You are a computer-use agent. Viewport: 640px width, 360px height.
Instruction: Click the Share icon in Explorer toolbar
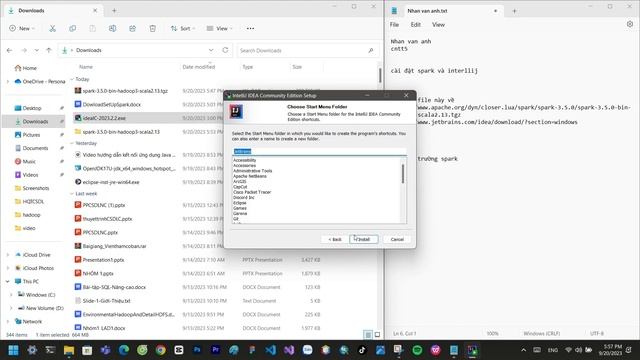point(132,29)
